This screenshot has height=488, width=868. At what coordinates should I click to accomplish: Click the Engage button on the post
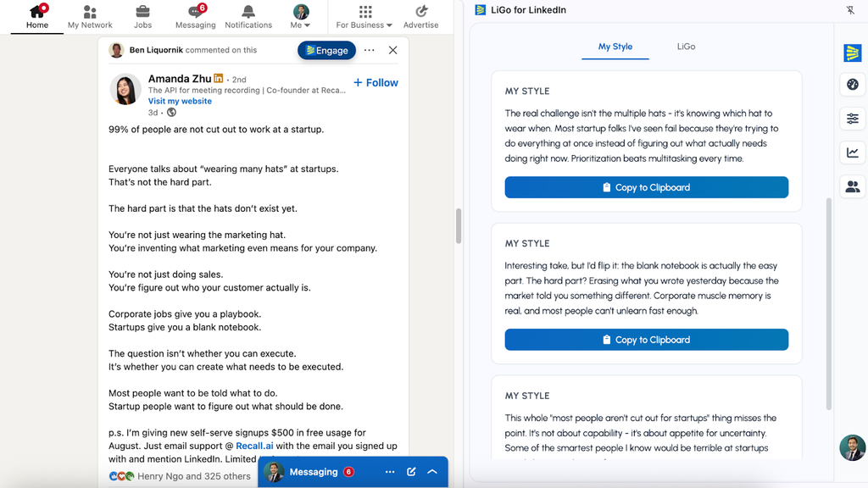326,50
